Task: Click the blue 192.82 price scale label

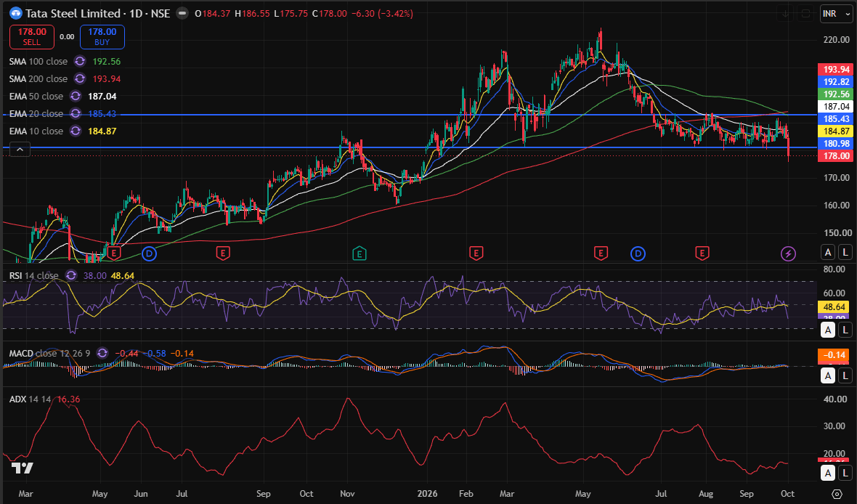Action: coord(836,82)
